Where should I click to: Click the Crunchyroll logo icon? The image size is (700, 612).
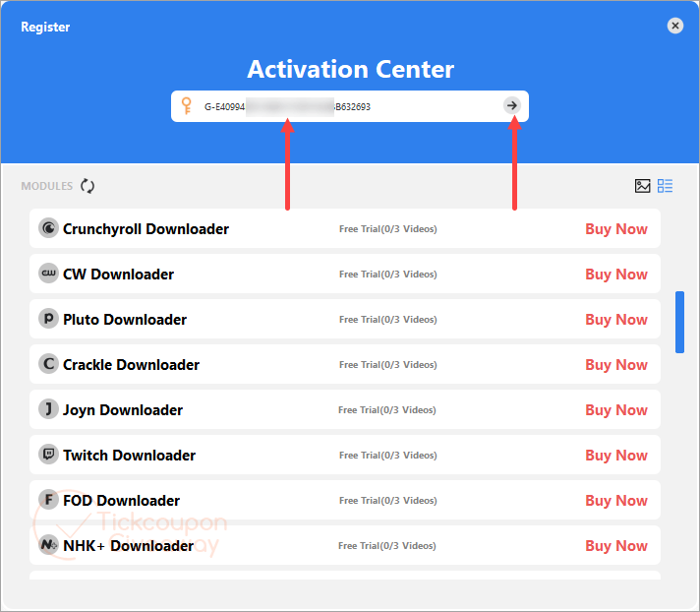click(48, 228)
